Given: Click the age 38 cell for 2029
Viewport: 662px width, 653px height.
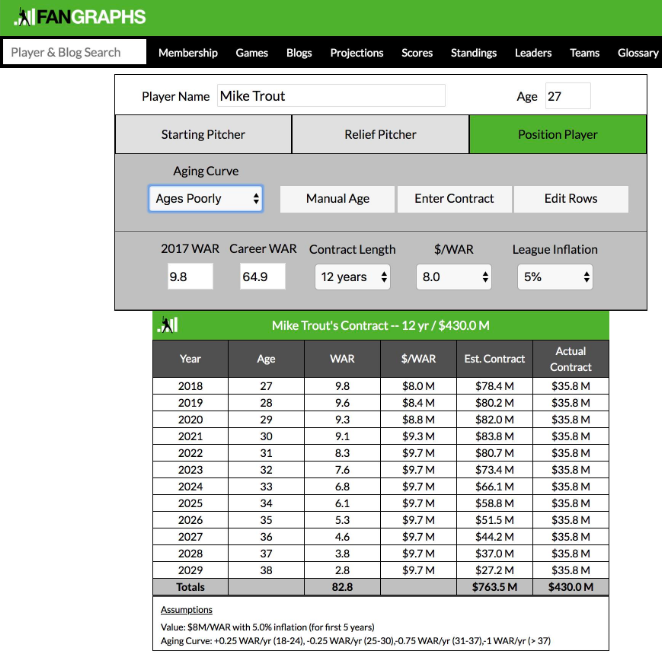Looking at the screenshot, I should click(266, 570).
